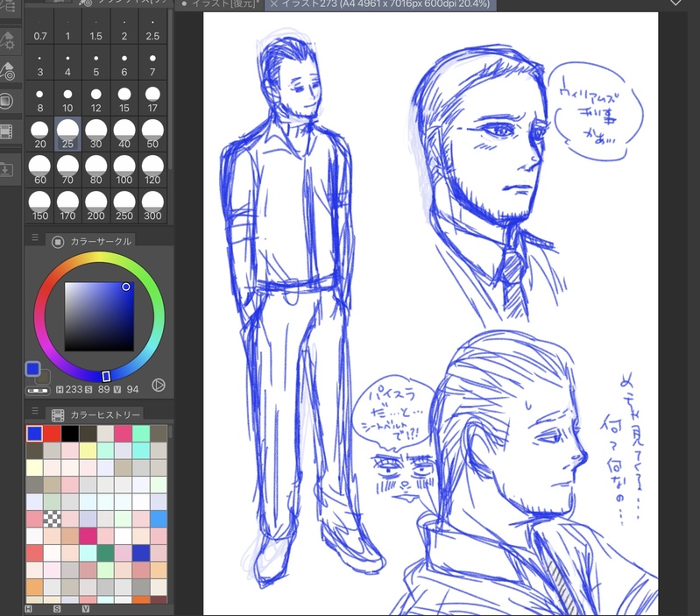700x616 pixels.
Task: Click the S value 89 field
Action: pos(103,389)
